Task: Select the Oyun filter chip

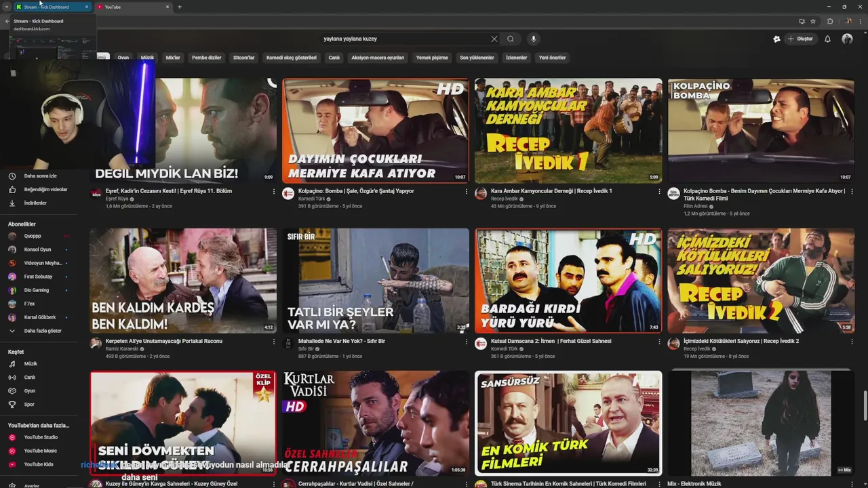Action: [123, 58]
